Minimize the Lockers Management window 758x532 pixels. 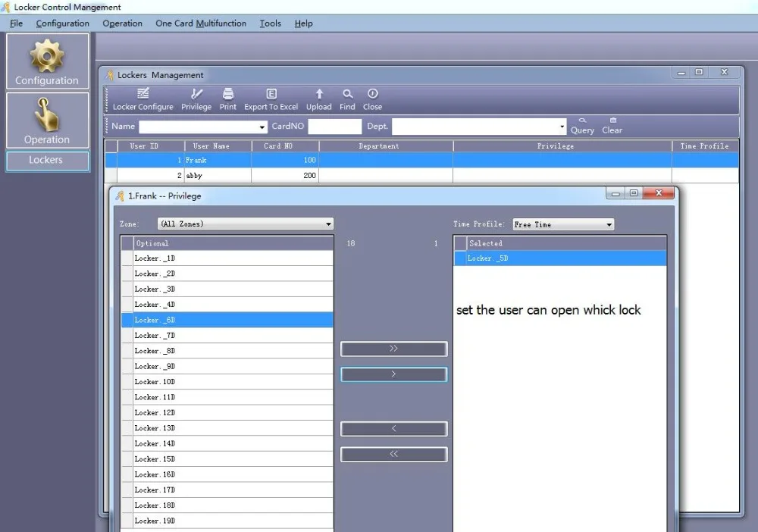681,73
